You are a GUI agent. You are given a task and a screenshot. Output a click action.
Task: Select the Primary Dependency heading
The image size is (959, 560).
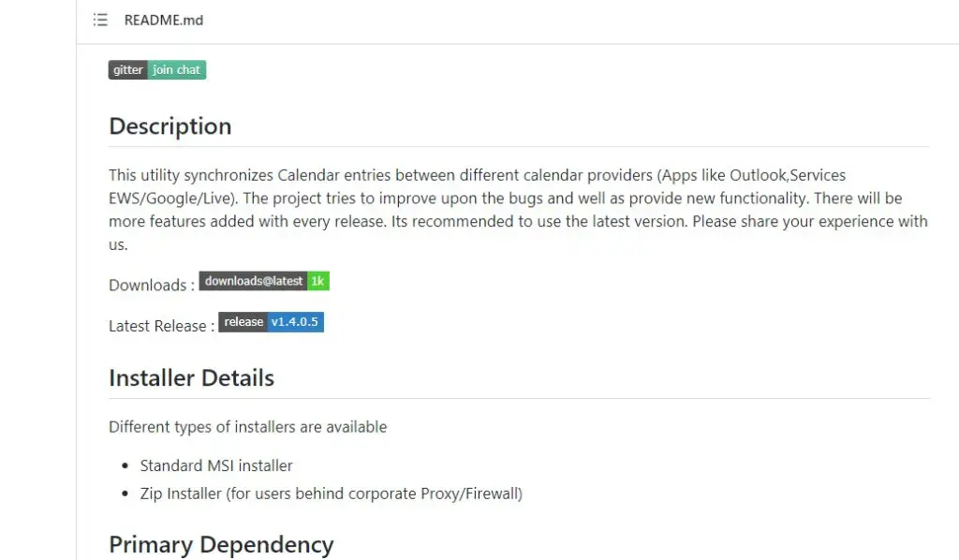pyautogui.click(x=221, y=544)
